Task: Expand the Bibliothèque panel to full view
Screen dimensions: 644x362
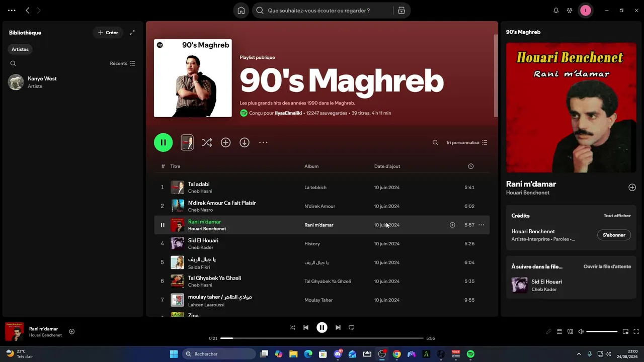Action: tap(132, 33)
